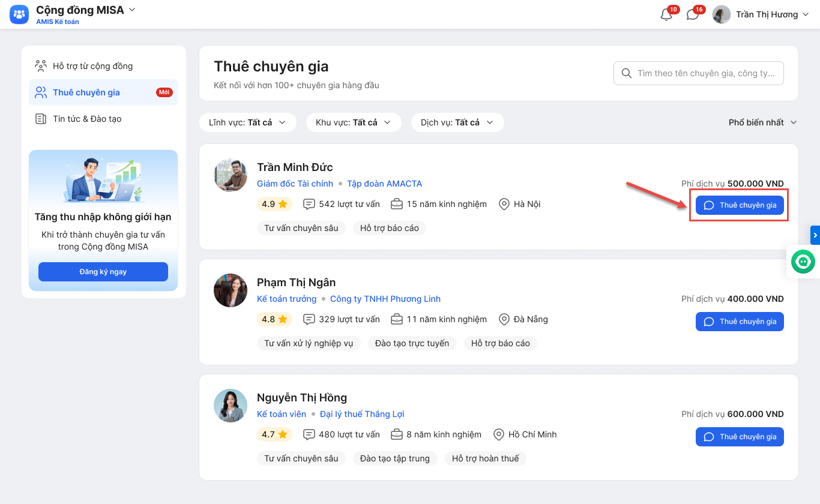Open the Tập đoàn AMACTA company link
820x504 pixels.
point(385,184)
